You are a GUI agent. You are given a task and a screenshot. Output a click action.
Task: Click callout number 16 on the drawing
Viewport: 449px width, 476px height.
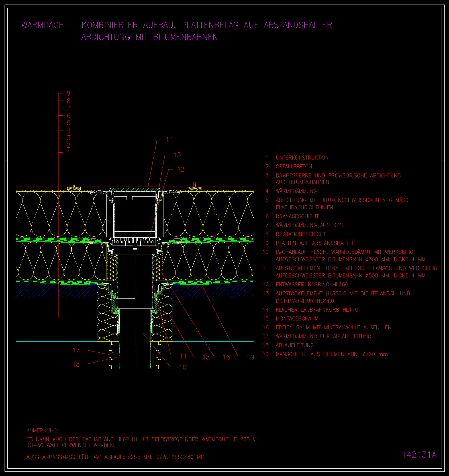[226, 357]
